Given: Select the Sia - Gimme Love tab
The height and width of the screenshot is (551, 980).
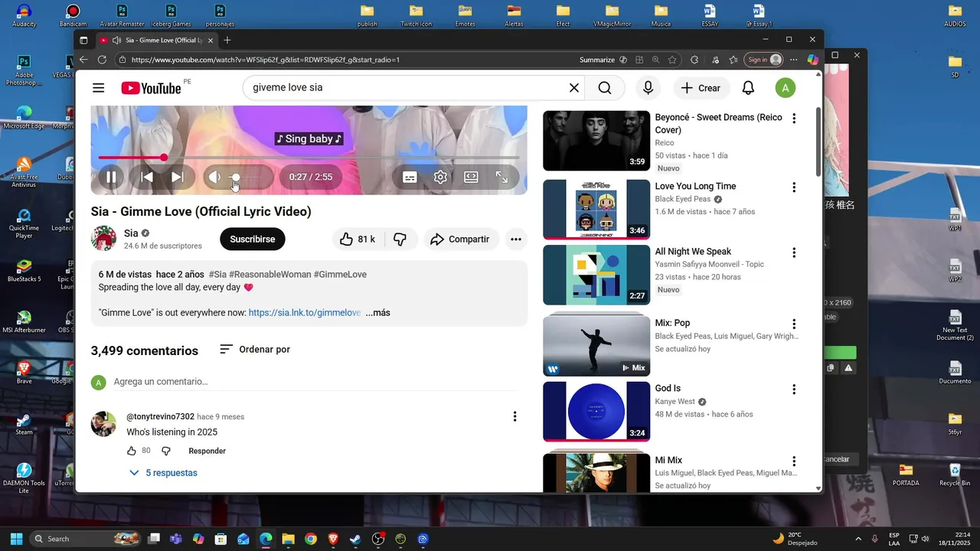Looking at the screenshot, I should tap(157, 40).
